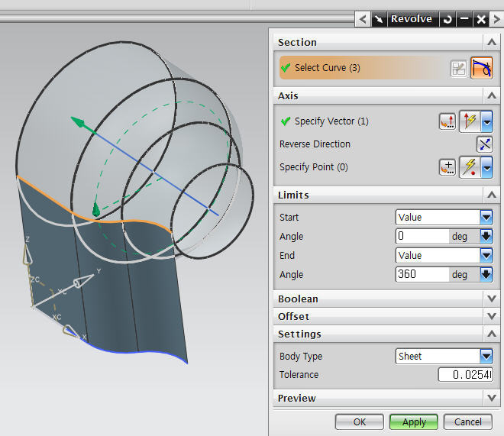The height and width of the screenshot is (436, 504).
Task: Click the Reset dialog icon in title bar
Action: coord(447,19)
